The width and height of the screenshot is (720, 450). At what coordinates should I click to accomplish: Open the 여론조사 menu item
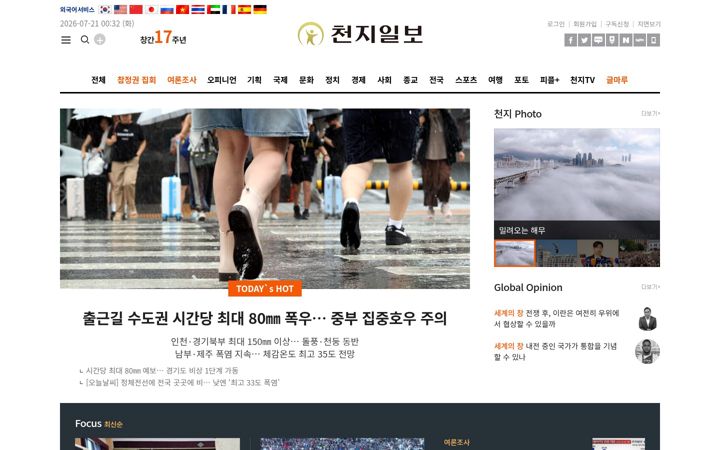(x=182, y=80)
